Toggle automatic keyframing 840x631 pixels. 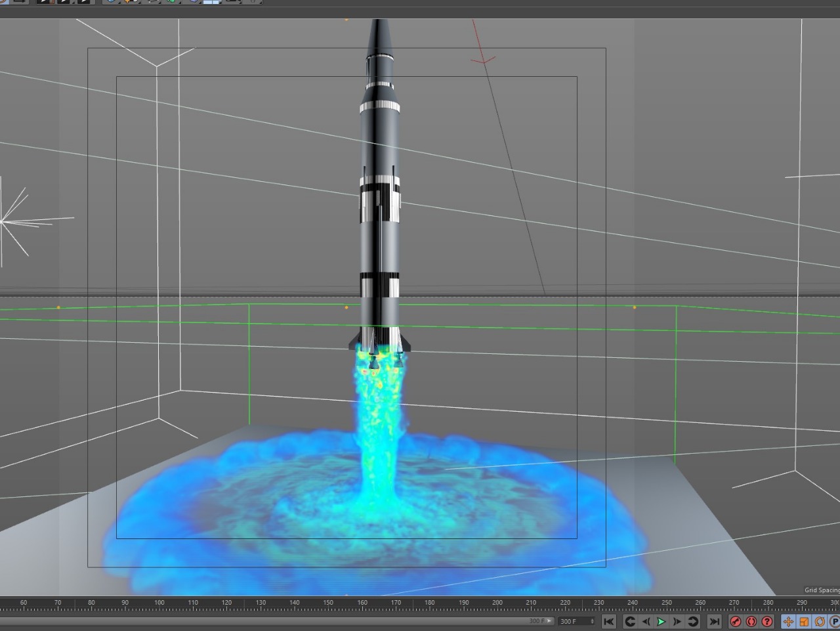[751, 621]
